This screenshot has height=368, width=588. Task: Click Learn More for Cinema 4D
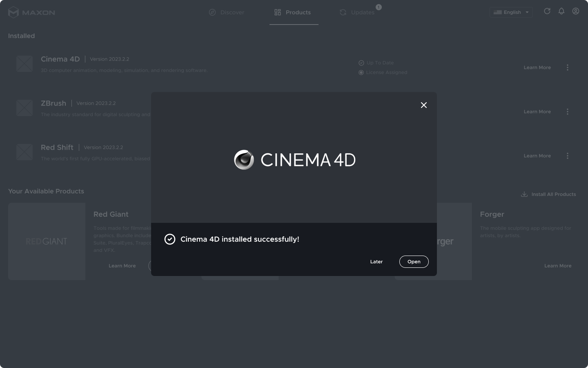tap(537, 67)
